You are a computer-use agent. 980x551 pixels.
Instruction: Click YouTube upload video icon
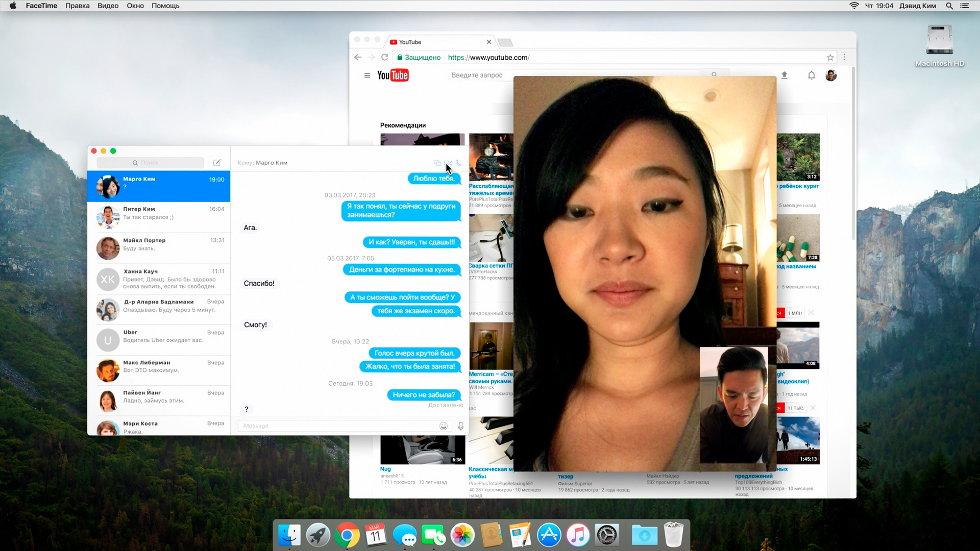[785, 76]
